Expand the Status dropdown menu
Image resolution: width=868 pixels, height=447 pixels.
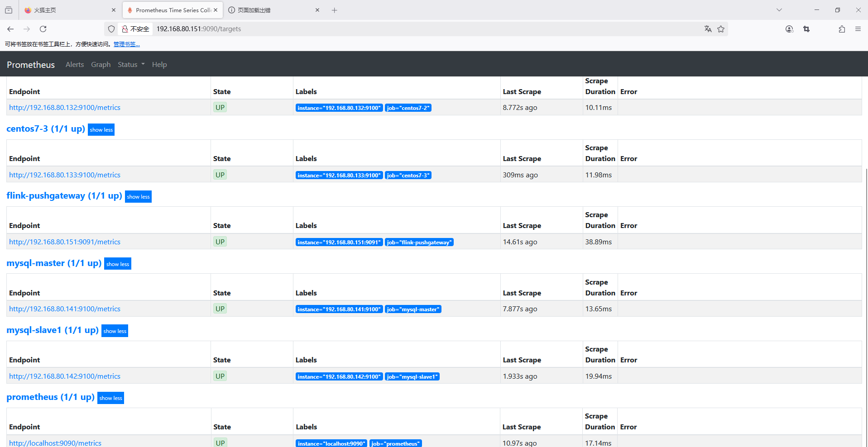(131, 65)
